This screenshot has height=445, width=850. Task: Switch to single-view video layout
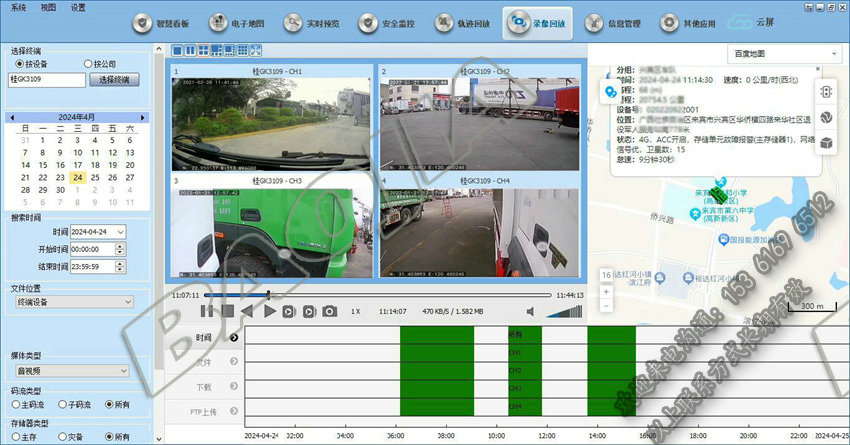pos(178,50)
